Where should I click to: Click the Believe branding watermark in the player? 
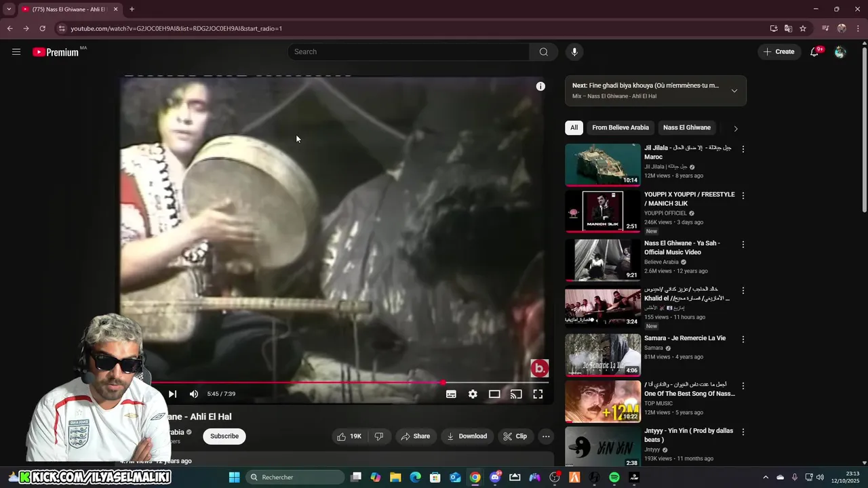click(x=539, y=368)
